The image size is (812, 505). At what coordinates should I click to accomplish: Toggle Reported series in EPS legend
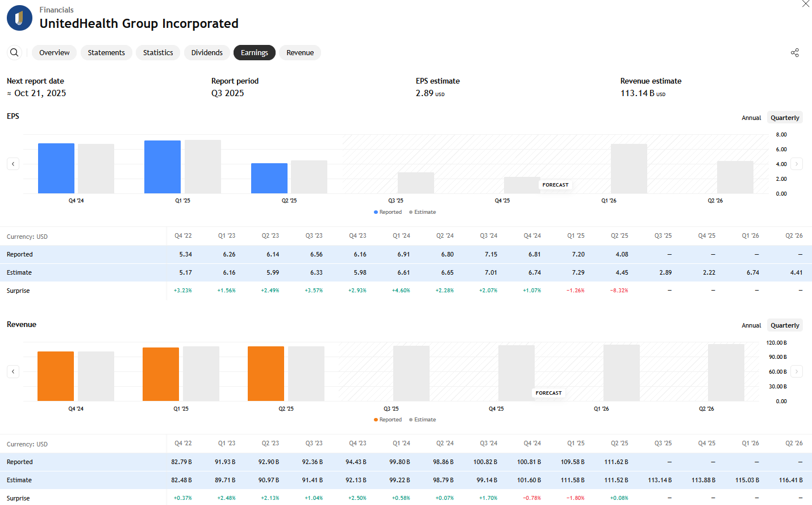388,212
